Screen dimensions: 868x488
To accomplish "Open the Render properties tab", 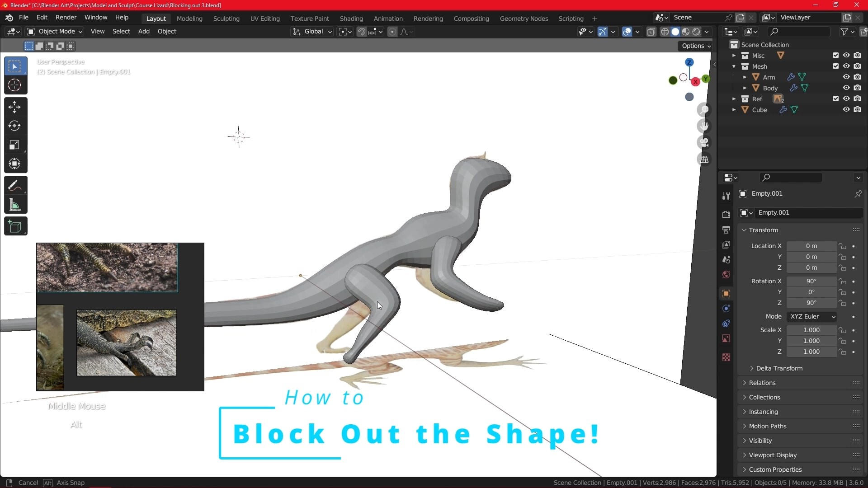I will pos(726,215).
